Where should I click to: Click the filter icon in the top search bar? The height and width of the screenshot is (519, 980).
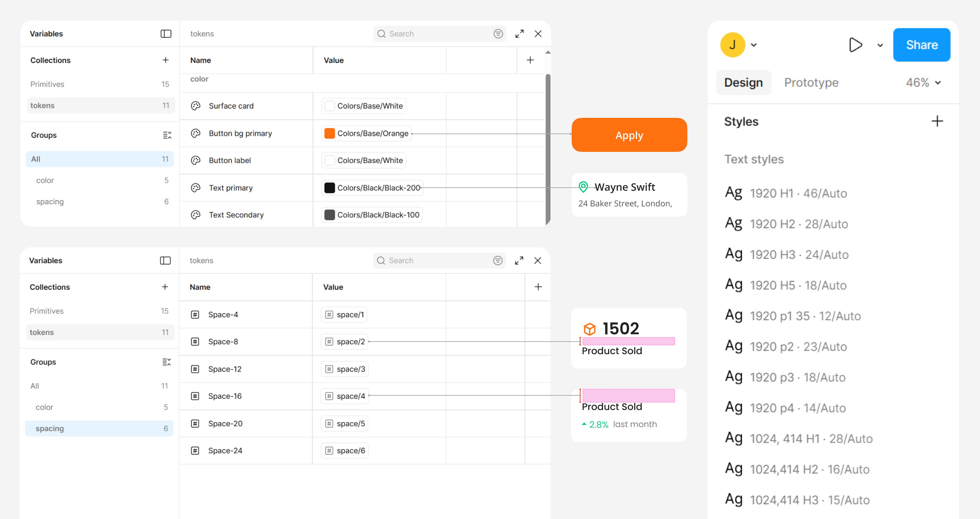point(498,34)
